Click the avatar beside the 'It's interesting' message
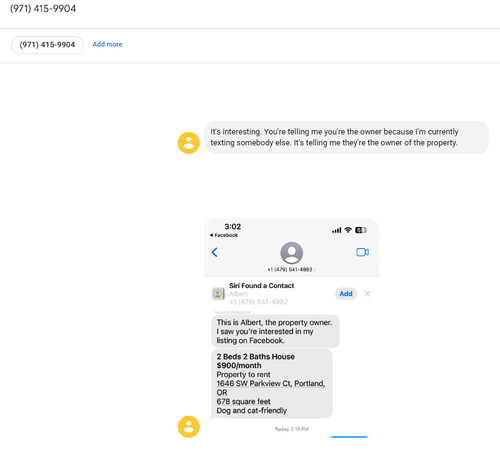 pos(189,143)
